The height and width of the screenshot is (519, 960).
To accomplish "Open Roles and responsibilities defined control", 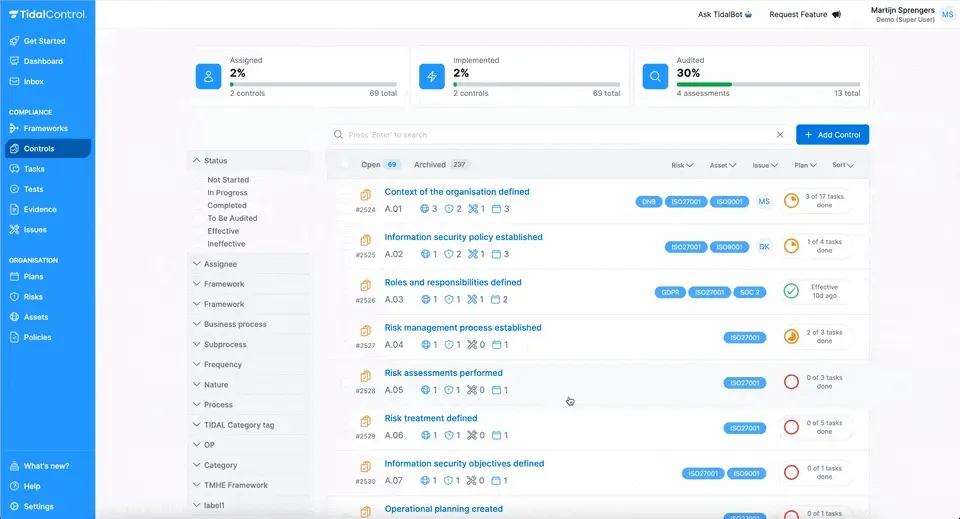I will (x=453, y=282).
